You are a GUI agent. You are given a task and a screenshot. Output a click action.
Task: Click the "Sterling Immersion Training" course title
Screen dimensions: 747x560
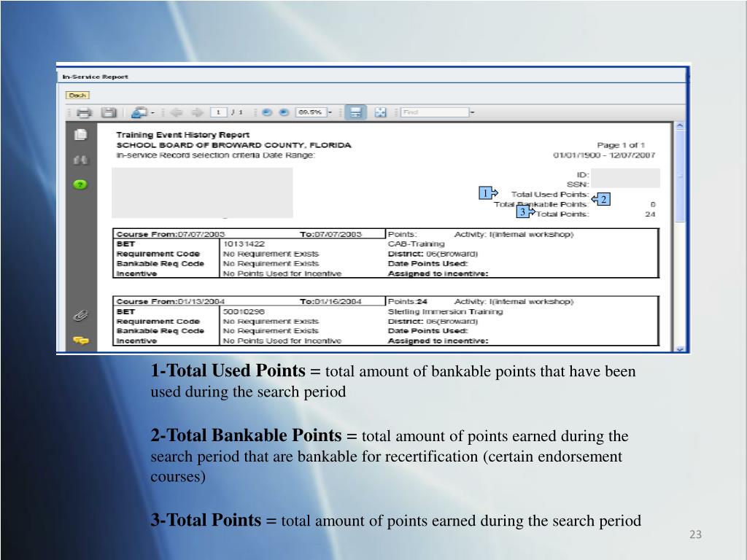point(446,311)
